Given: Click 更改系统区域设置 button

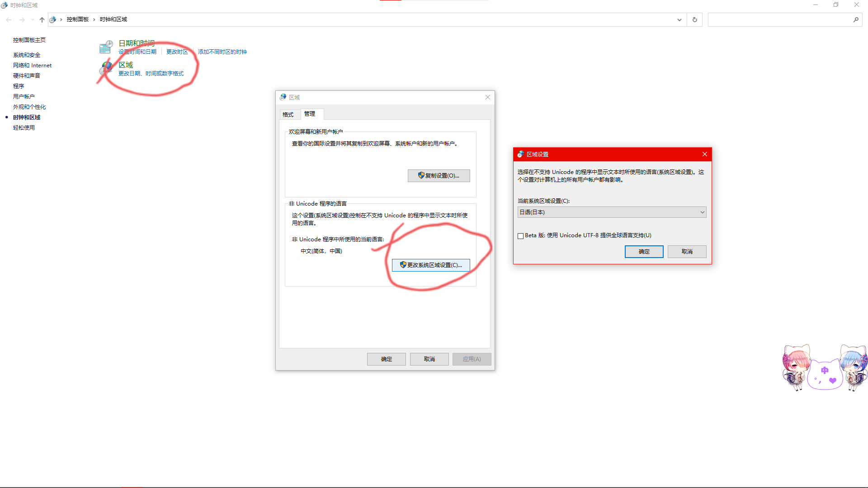Looking at the screenshot, I should pyautogui.click(x=431, y=265).
